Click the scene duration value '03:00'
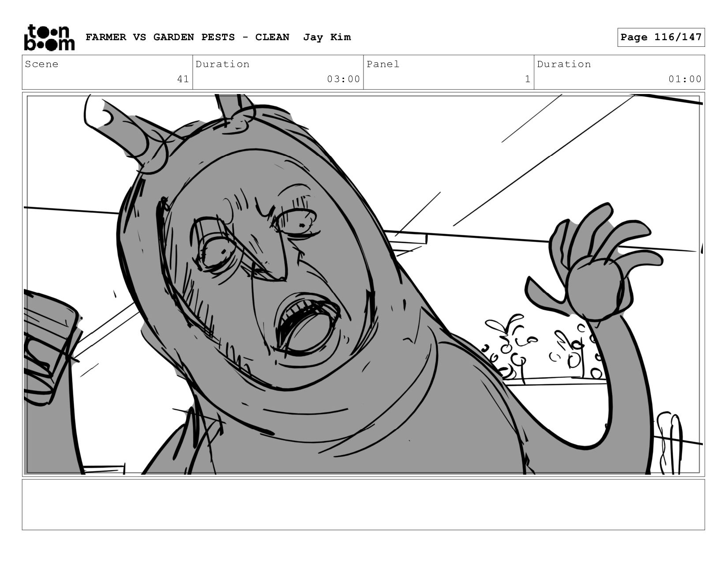Image resolution: width=728 pixels, height=563 pixels. 344,79
